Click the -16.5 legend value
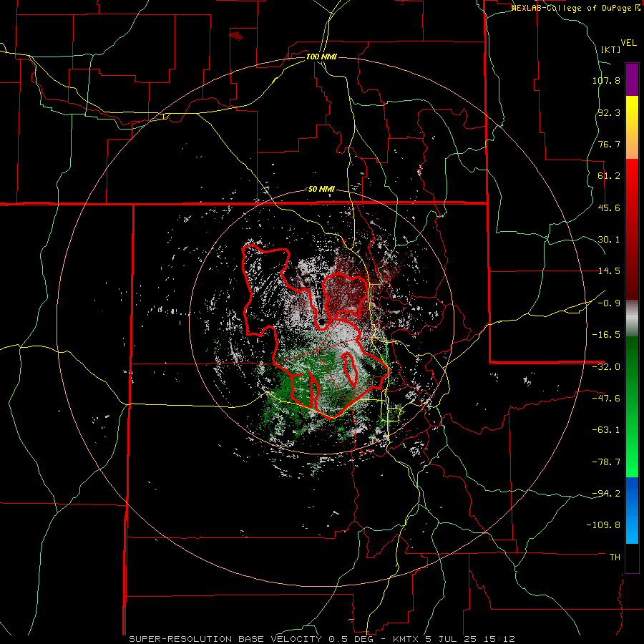Image resolution: width=644 pixels, height=644 pixels. coord(606,335)
